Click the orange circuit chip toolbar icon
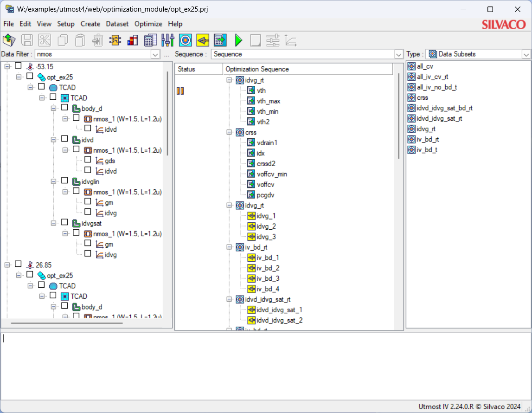This screenshot has height=413, width=532. tap(115, 40)
